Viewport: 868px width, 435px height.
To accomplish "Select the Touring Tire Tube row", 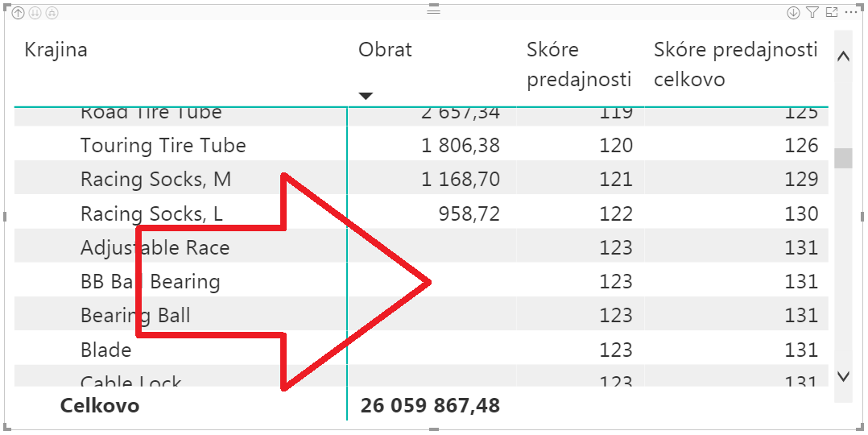I will click(x=163, y=146).
